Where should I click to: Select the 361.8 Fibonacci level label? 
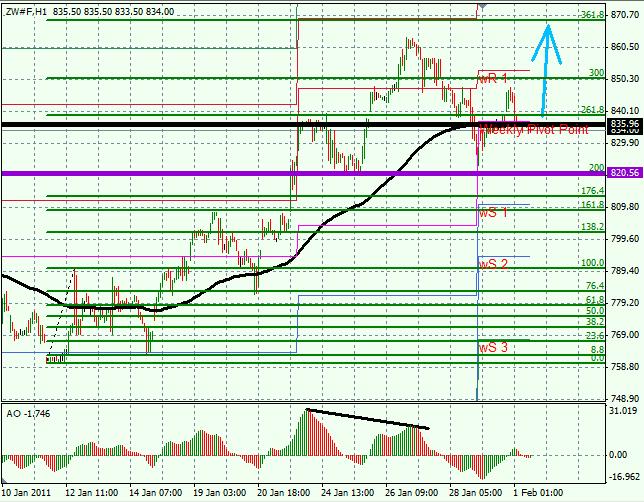[x=593, y=15]
